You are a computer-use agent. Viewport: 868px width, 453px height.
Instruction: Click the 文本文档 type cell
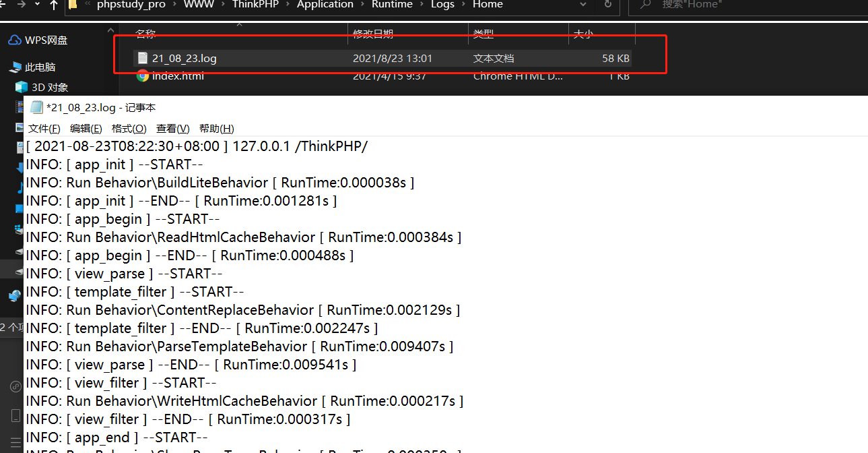(494, 59)
